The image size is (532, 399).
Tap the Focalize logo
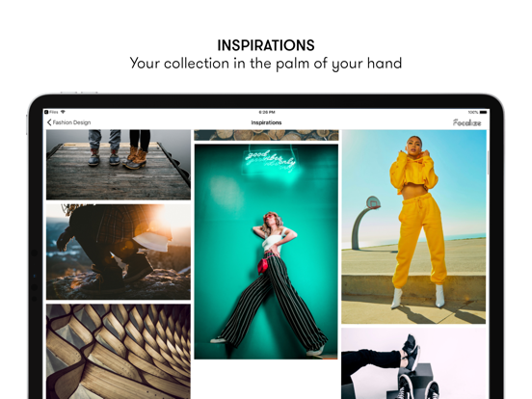click(466, 122)
